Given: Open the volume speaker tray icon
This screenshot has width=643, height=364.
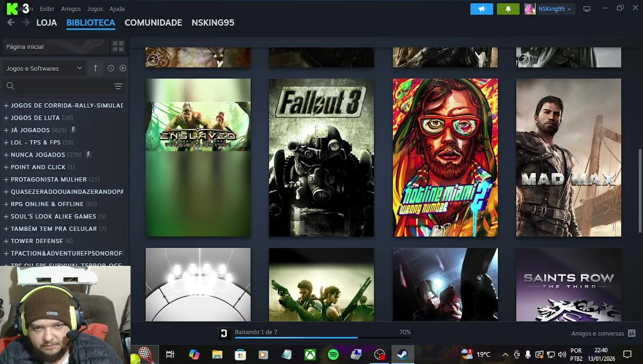Looking at the screenshot, I should pos(562,354).
